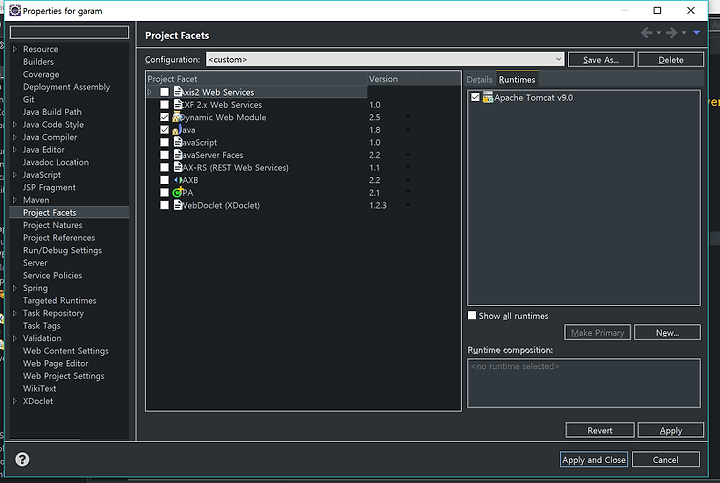Viewport: 720px width, 483px height.
Task: Uncheck the Apache Tomcat v9.0 runtime checkbox
Action: pyautogui.click(x=475, y=97)
